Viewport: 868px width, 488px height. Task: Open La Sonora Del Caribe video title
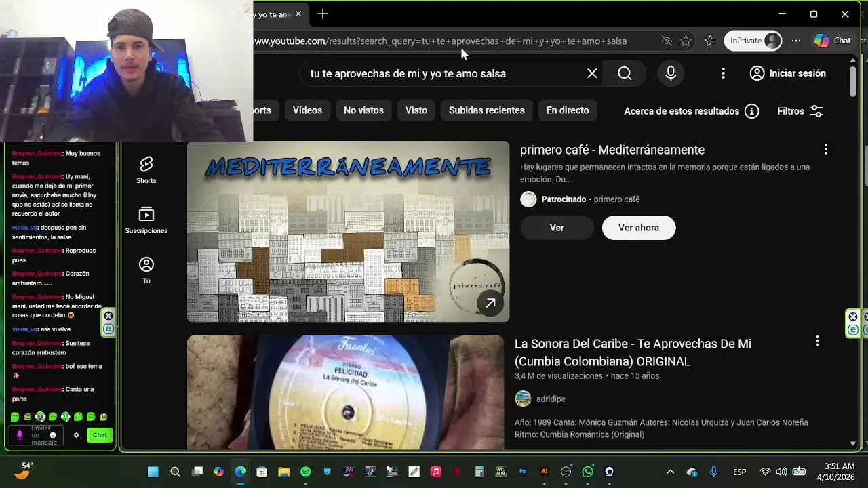point(633,352)
